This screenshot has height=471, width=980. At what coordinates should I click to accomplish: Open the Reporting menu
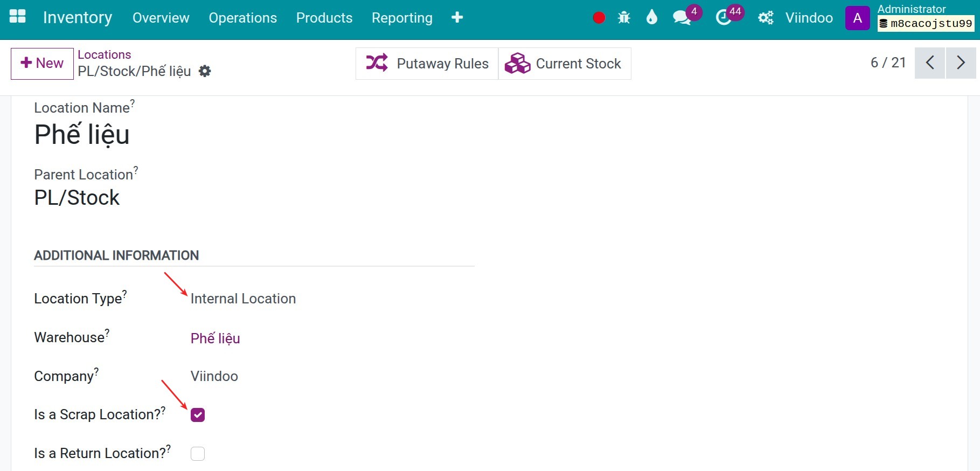pyautogui.click(x=402, y=18)
